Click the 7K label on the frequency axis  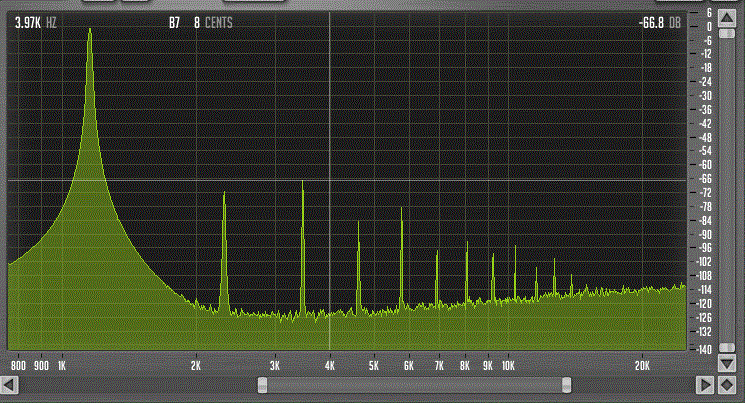(x=439, y=366)
